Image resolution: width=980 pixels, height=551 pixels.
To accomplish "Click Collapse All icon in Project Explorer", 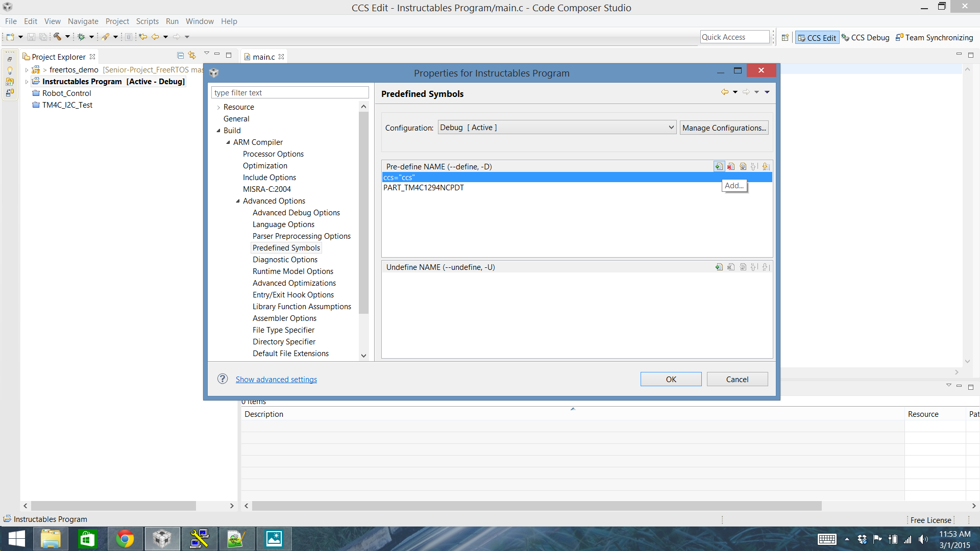I will (180, 55).
